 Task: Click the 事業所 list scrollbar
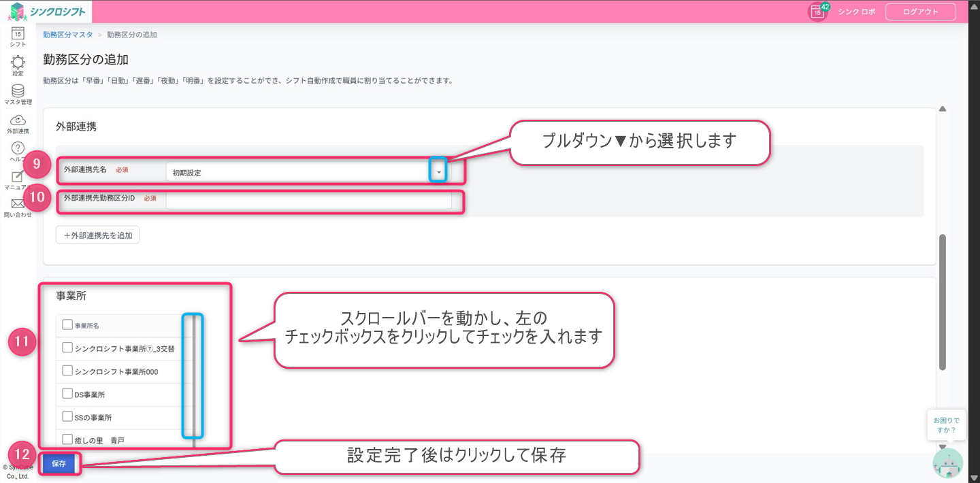pyautogui.click(x=194, y=374)
